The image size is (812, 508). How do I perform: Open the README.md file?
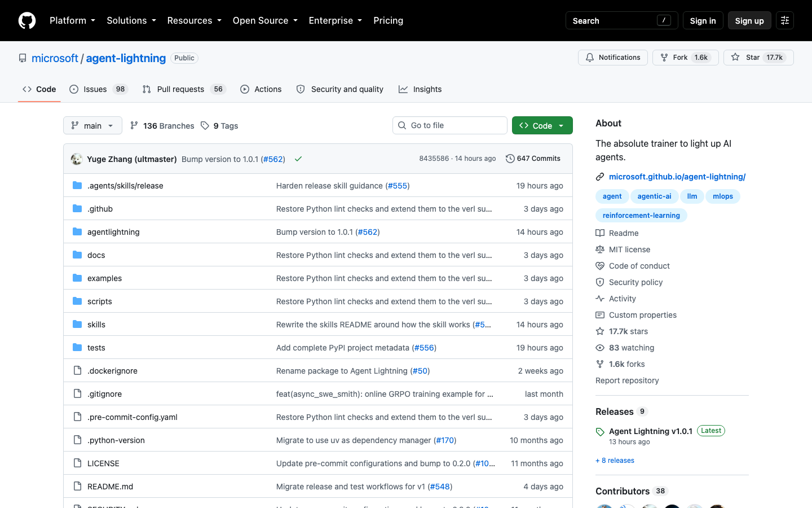(111, 487)
